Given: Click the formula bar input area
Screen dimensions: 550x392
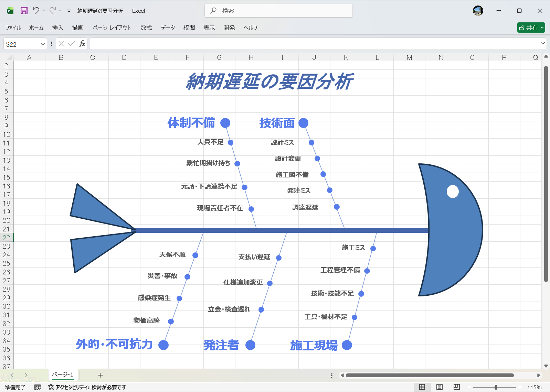Looking at the screenshot, I should pyautogui.click(x=315, y=44).
